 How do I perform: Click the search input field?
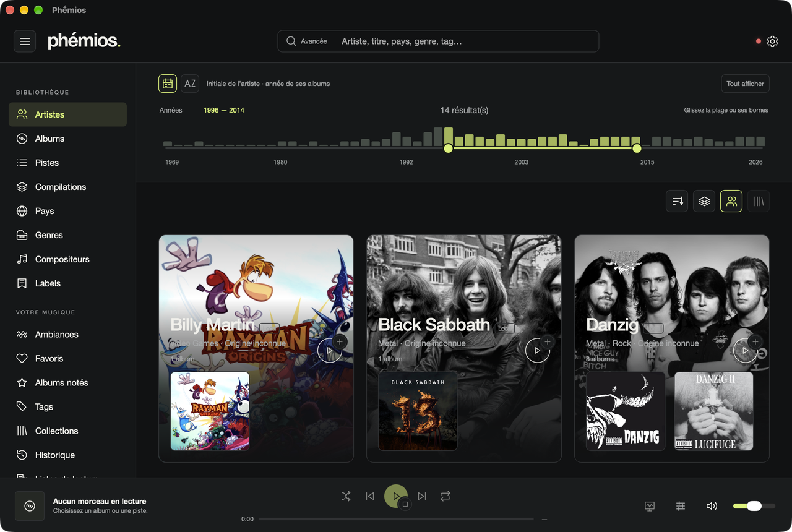tap(467, 41)
